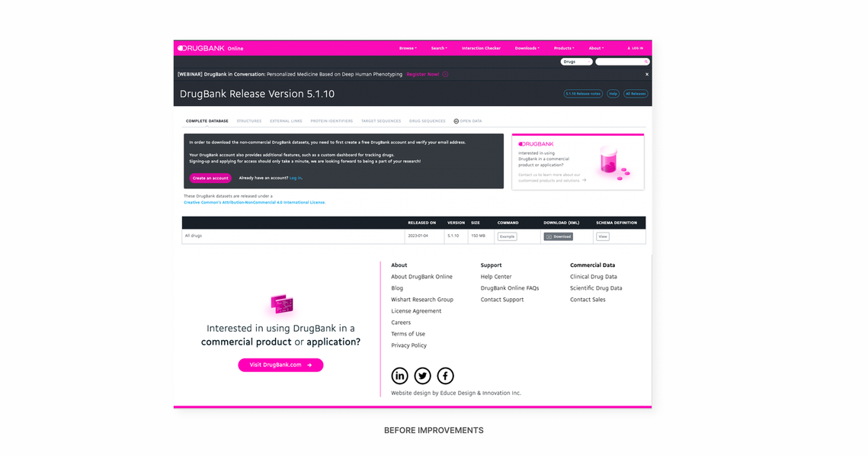Screen dimensions: 868x456
Task: Expand the Browse menu
Action: pyautogui.click(x=408, y=48)
